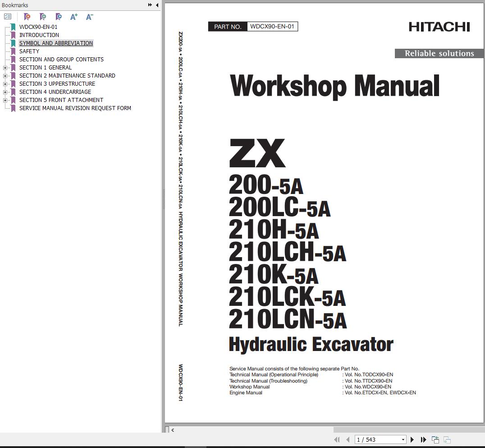Expand SECTION 2 MAINTENANCE STANDARD bookmark
This screenshot has width=485, height=448.
(x=5, y=76)
